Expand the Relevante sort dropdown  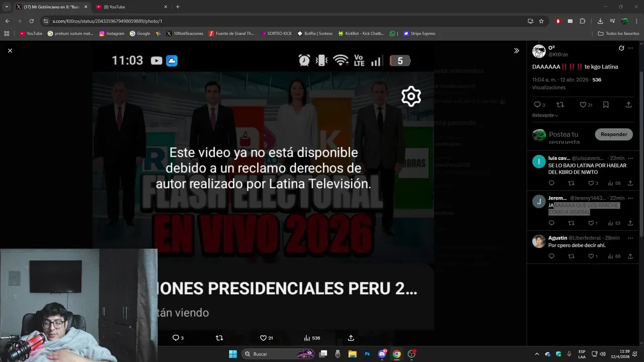point(545,115)
